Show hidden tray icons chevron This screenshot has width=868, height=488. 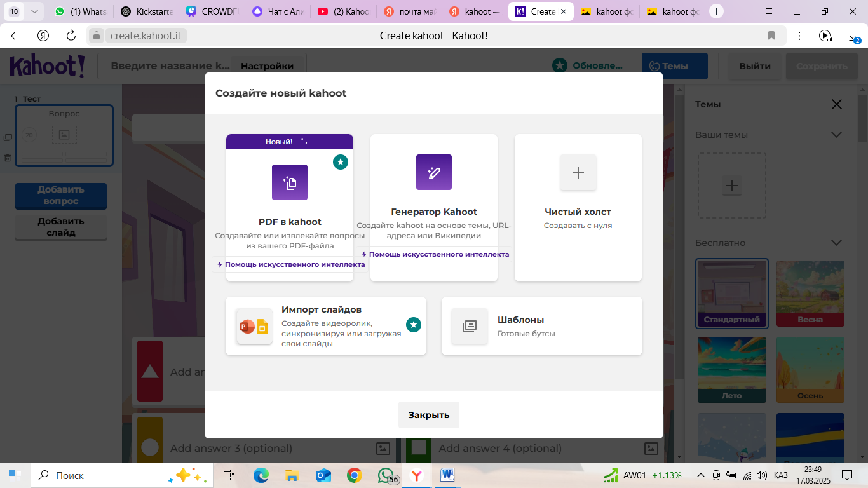[x=701, y=475]
